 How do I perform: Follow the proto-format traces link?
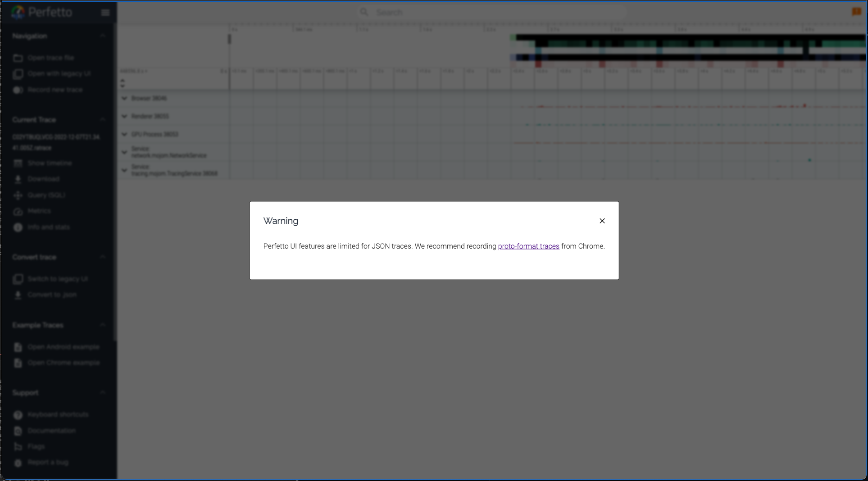coord(528,246)
